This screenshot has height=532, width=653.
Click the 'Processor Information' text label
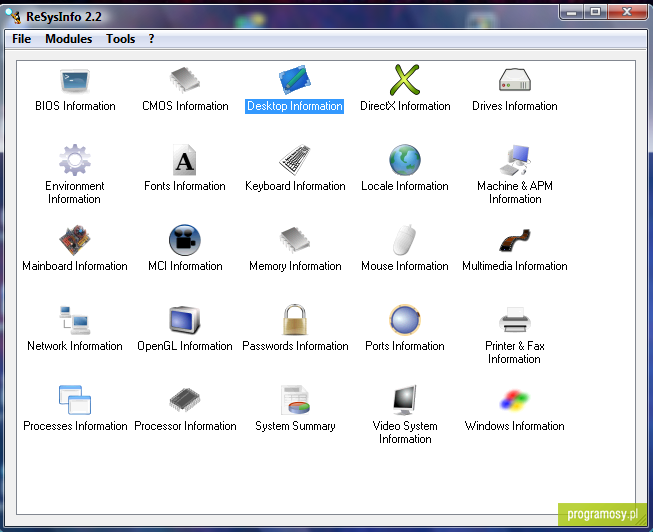coord(185,426)
